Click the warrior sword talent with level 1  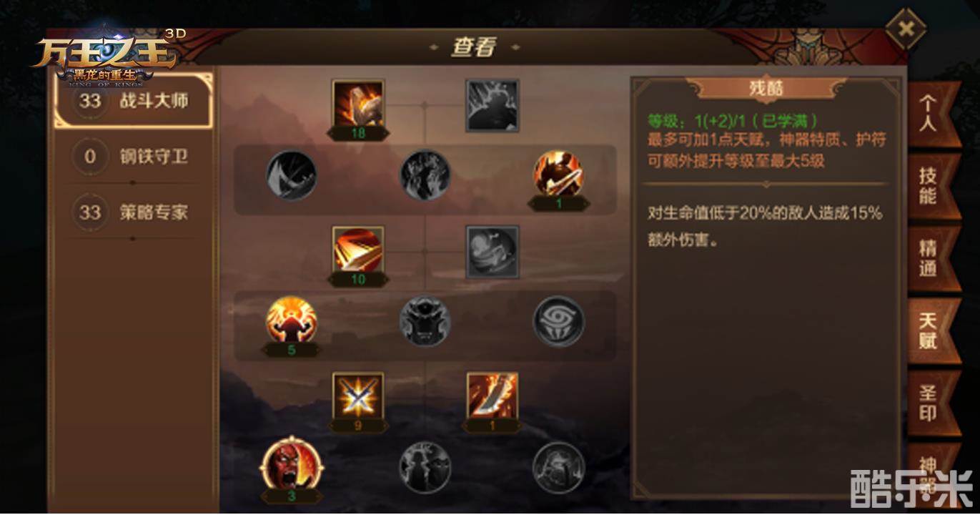coord(559,174)
